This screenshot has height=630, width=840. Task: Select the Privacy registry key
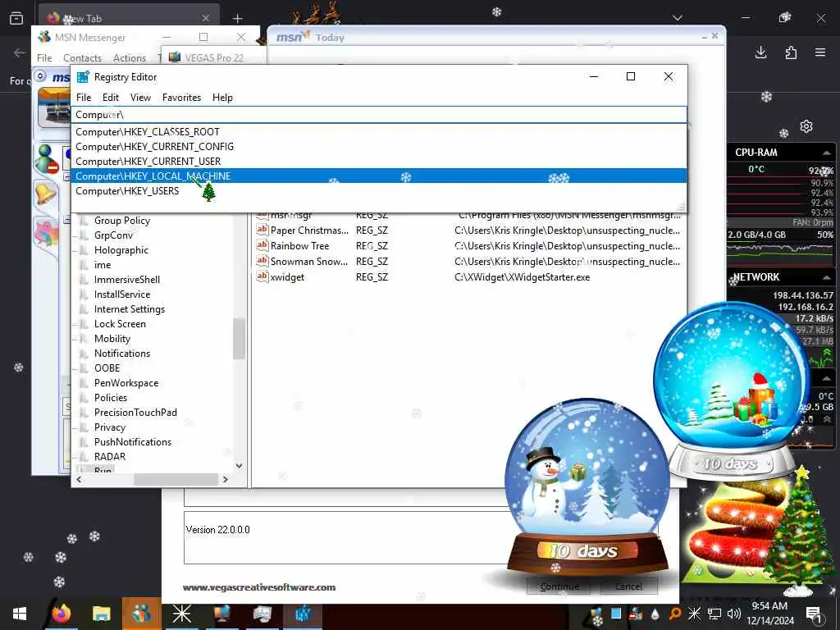tap(110, 427)
